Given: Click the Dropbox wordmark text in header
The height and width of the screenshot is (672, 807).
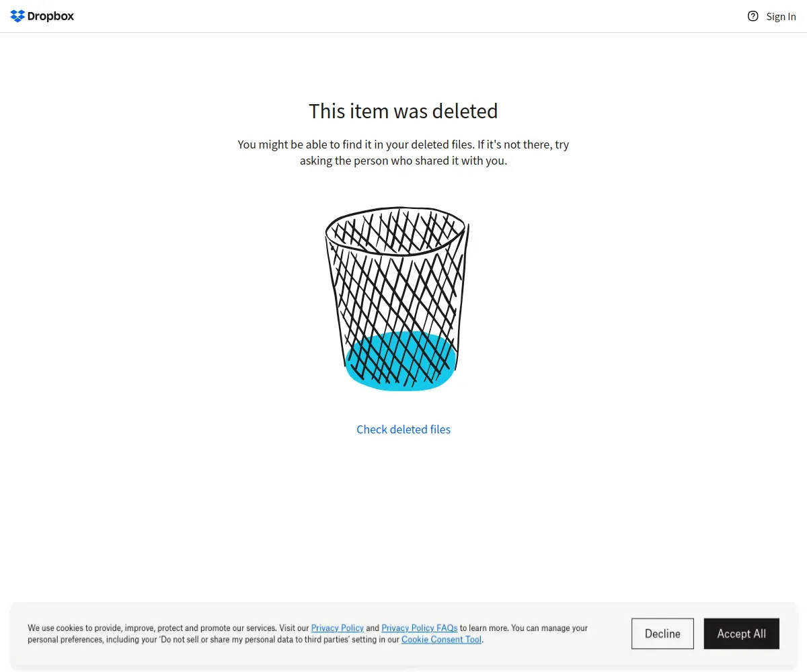Looking at the screenshot, I should click(x=51, y=16).
